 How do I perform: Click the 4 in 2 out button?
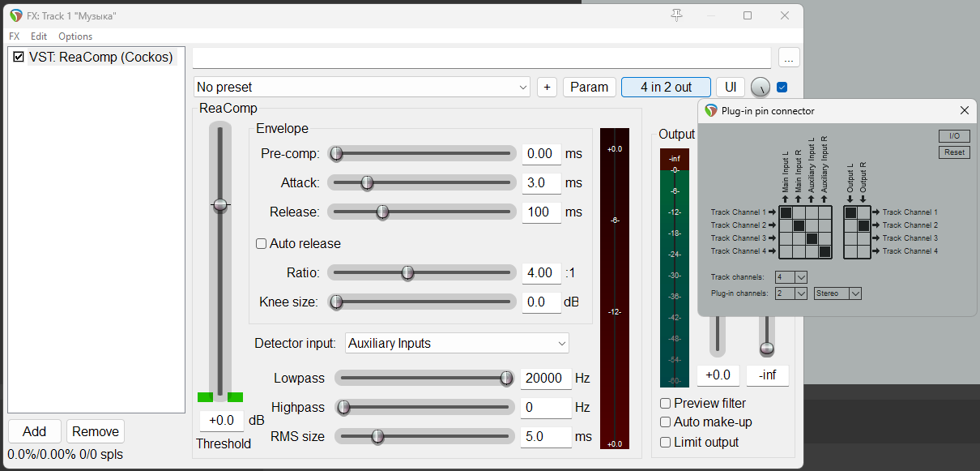click(666, 88)
